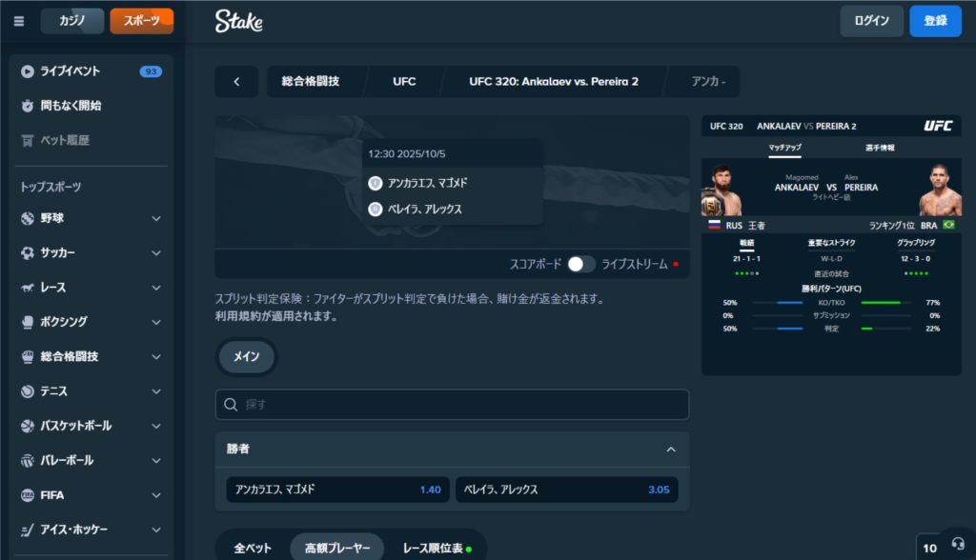Screen dimensions: 976x560
Task: Click the market search field
Action: [452, 405]
